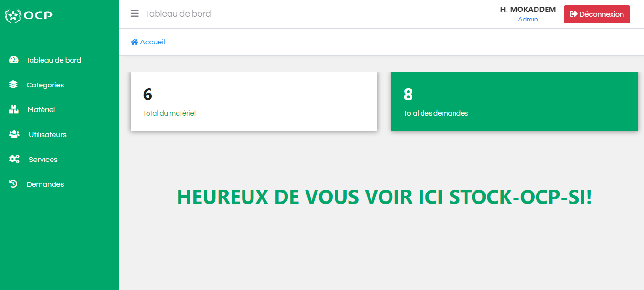Toggle sidebar with hamburger menu icon
644x290 pixels.
(135, 13)
